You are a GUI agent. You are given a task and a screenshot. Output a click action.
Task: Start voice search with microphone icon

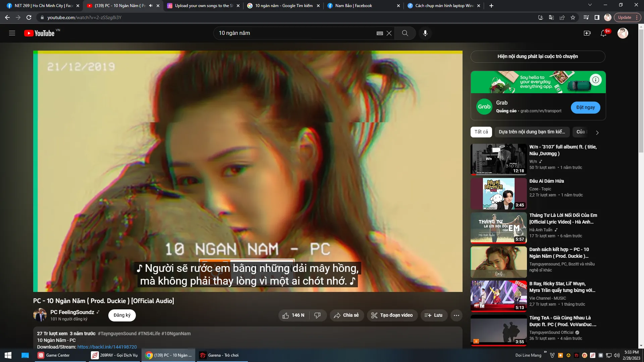tap(425, 33)
